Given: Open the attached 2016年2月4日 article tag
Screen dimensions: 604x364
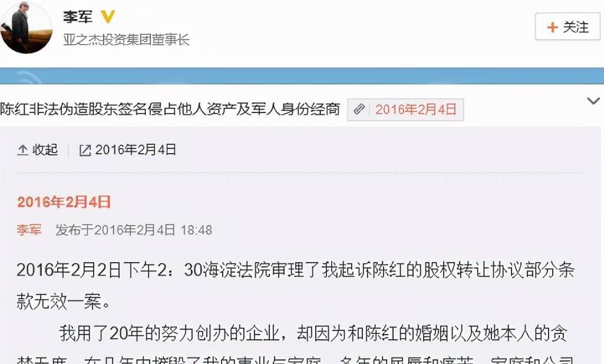Looking at the screenshot, I should click(x=405, y=110).
